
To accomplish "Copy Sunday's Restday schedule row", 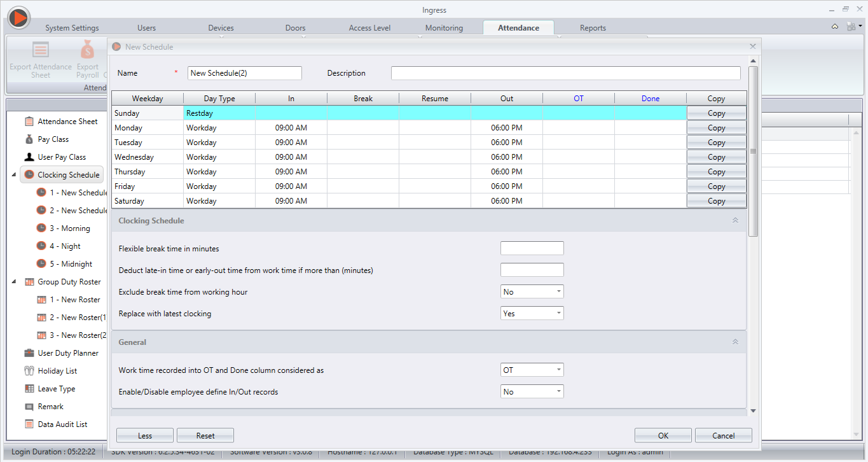I will point(716,113).
